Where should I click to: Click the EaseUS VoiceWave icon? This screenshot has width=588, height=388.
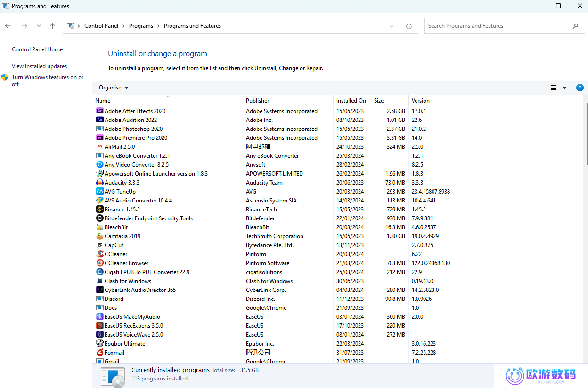[x=99, y=335]
